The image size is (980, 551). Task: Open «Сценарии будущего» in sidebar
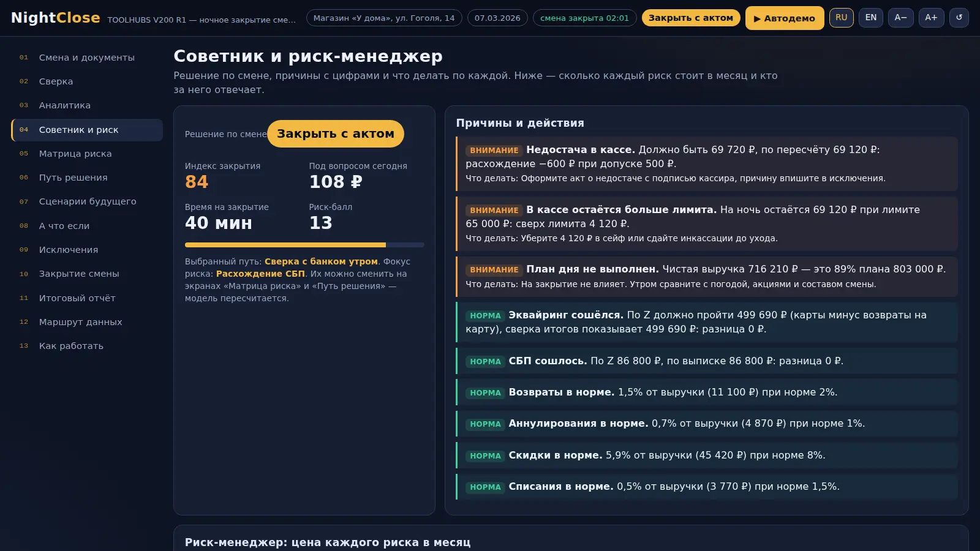coord(87,201)
